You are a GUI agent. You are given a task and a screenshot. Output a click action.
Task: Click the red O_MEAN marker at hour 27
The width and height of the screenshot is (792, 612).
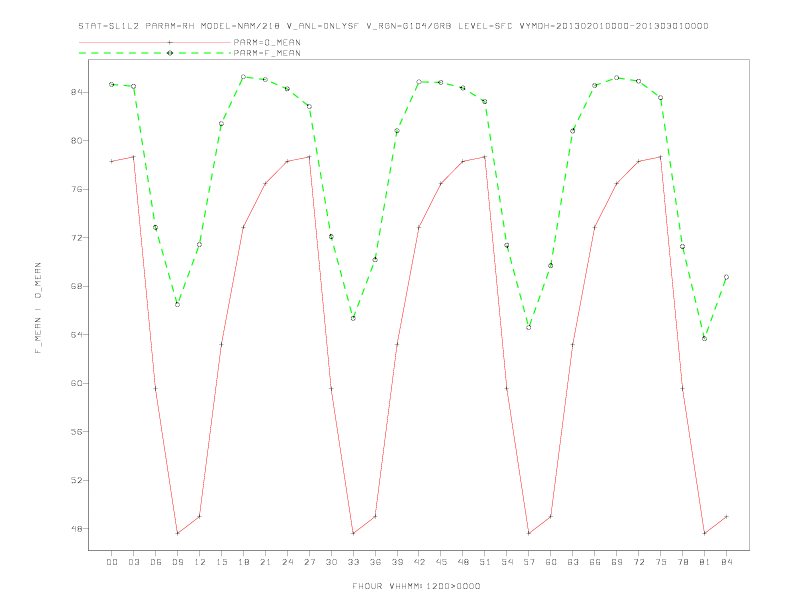310,157
